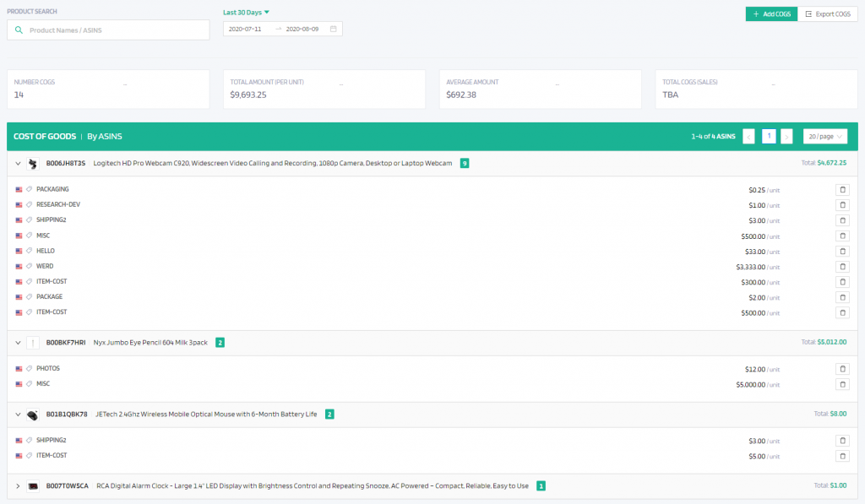The width and height of the screenshot is (865, 504).
Task: Click the Add COGS button
Action: click(771, 14)
